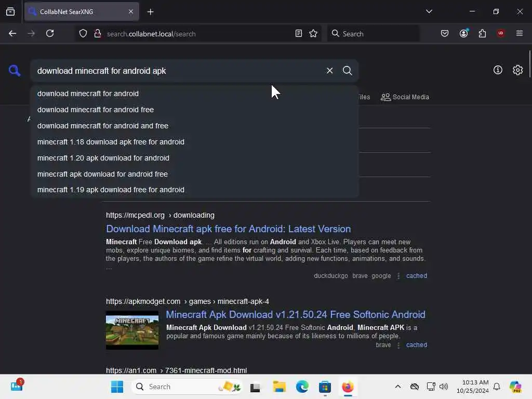532x399 pixels.
Task: Open the Copilot icon on the taskbar
Action: tap(515, 387)
